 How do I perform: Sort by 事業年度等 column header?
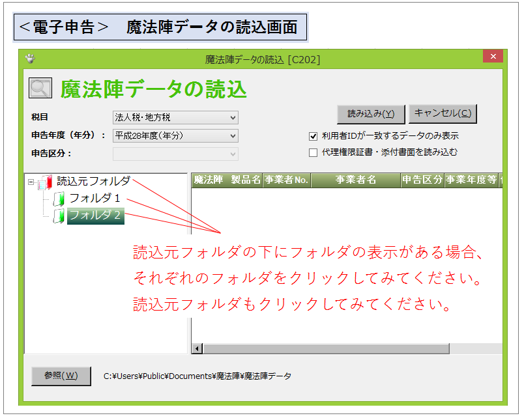tap(471, 180)
